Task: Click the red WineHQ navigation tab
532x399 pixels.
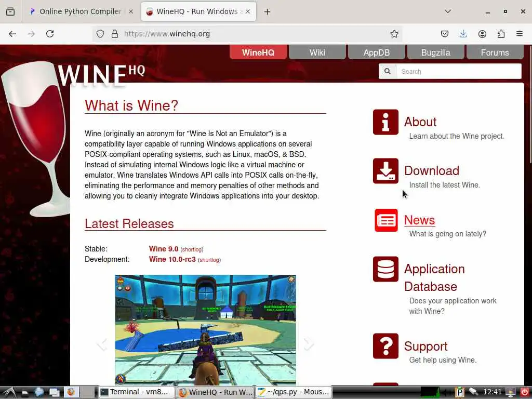Action: coord(258,52)
